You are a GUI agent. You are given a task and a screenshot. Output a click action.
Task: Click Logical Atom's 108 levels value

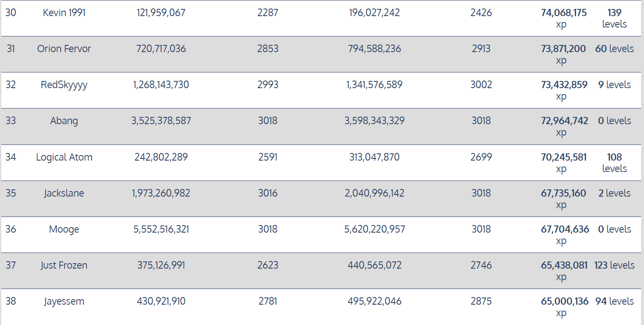tap(614, 163)
